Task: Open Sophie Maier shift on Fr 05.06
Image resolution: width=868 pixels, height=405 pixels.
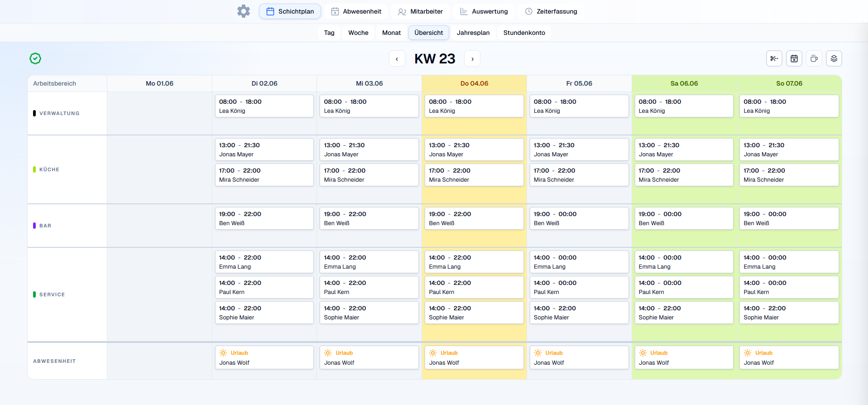Action: click(x=579, y=313)
